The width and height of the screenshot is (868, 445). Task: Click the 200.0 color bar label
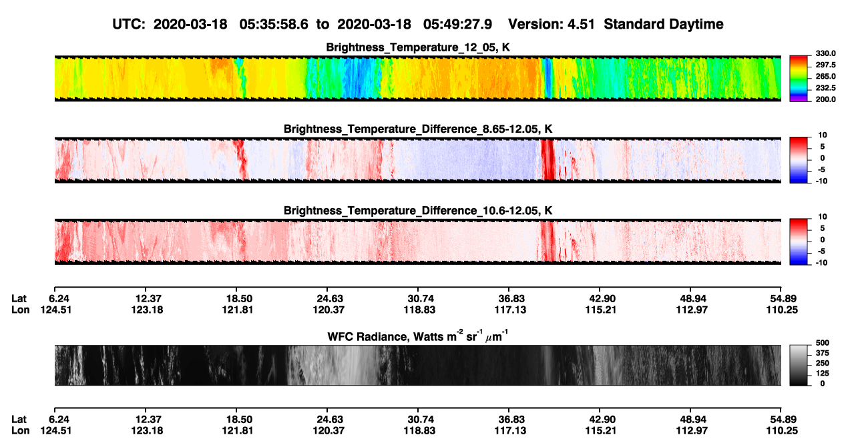[x=825, y=99]
